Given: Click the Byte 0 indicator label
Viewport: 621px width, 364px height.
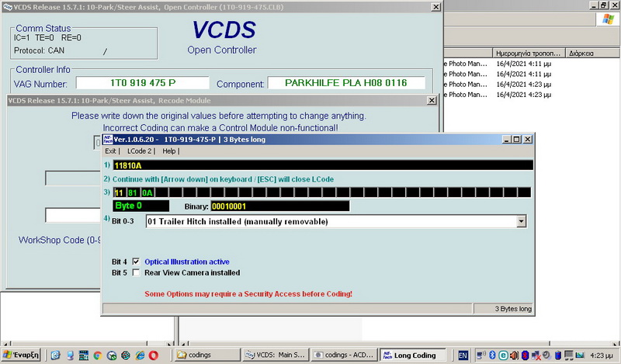Looking at the screenshot, I should click(x=141, y=206).
